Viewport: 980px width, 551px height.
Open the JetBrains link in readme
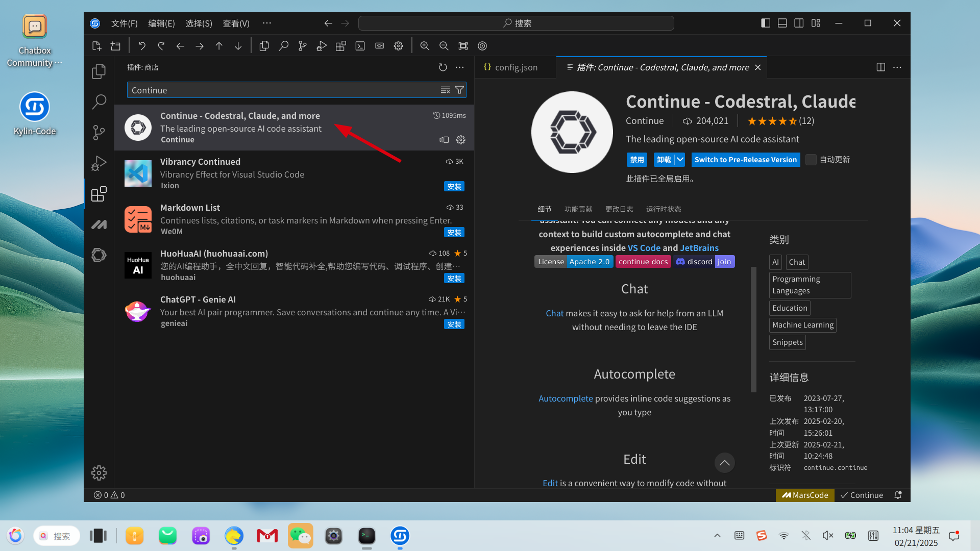tap(699, 248)
